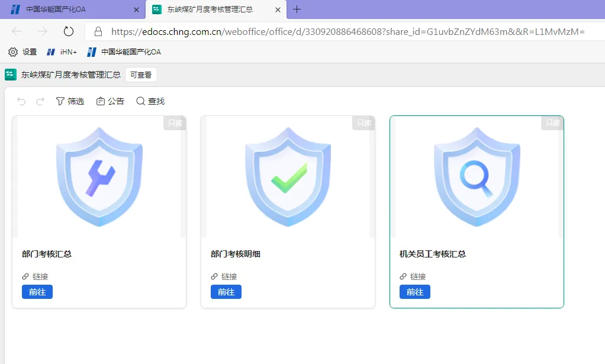
Task: Click the undo arrow icon
Action: click(21, 101)
